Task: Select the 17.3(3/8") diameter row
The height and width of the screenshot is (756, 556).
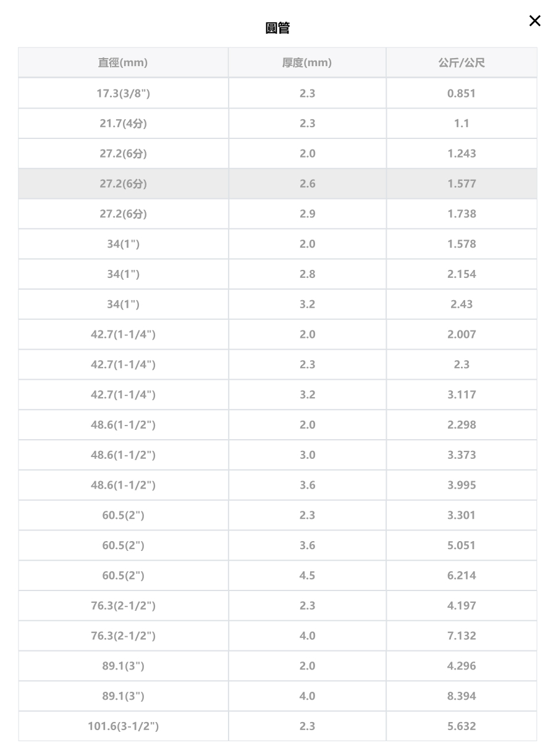Action: [277, 93]
